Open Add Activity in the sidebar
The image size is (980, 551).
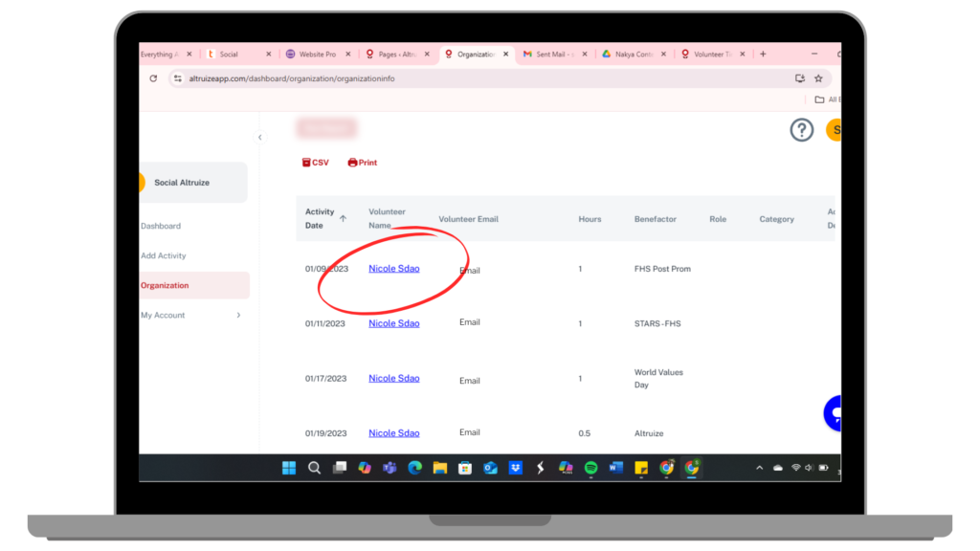click(x=163, y=255)
